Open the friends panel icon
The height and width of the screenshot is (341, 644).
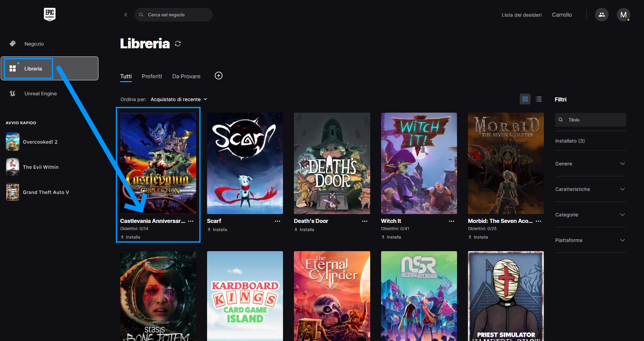[602, 15]
